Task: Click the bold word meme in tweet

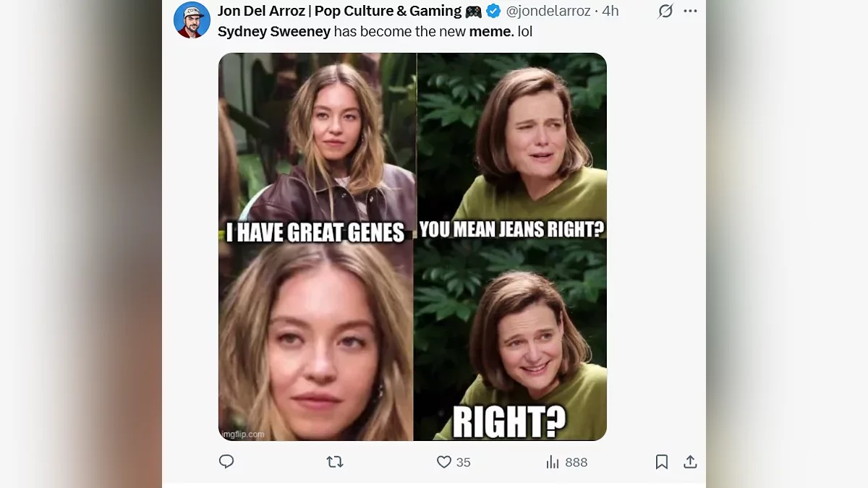Action: [491, 32]
